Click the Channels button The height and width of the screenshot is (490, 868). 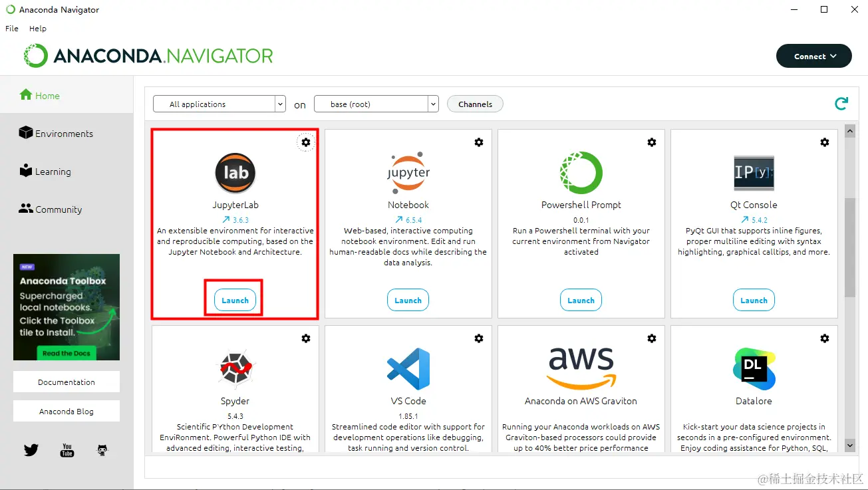click(475, 104)
